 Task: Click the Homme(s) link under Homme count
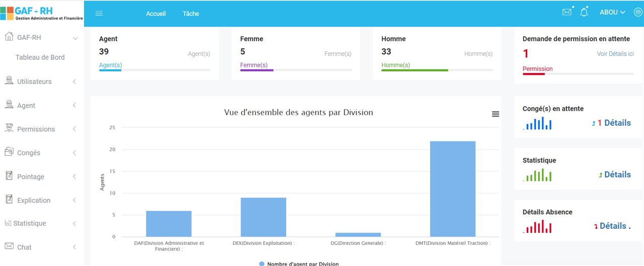(396, 65)
